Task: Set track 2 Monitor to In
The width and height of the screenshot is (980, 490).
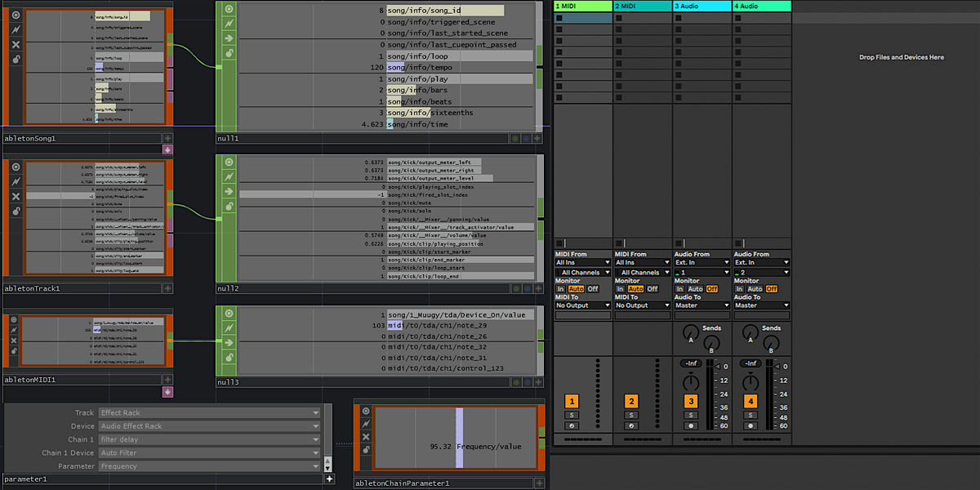Action: point(620,289)
